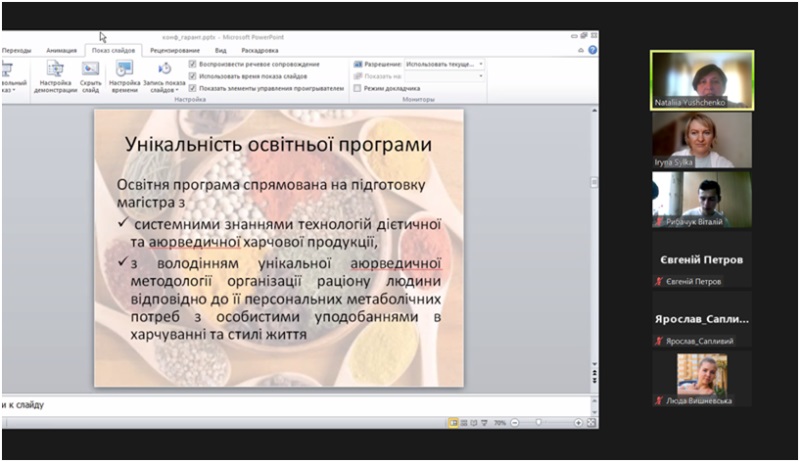Switch to the Рецензирование tab
The width and height of the screenshot is (800, 462).
176,49
